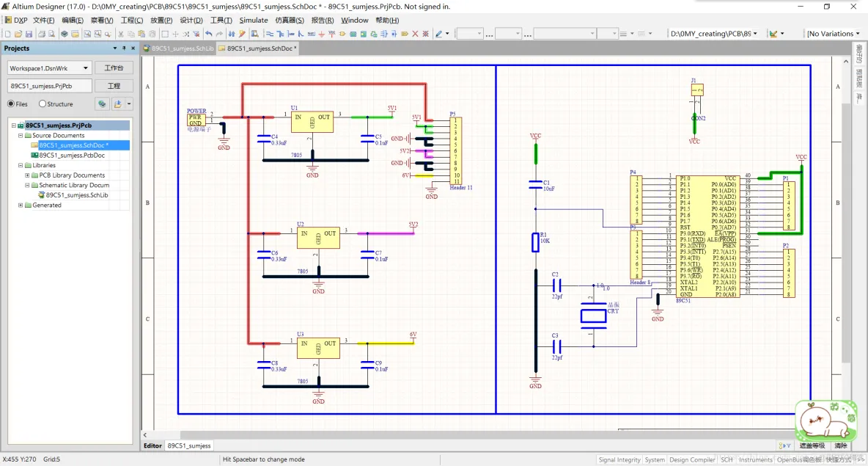The height and width of the screenshot is (466, 868).
Task: Collapse the Source Documents folder
Action: tap(21, 135)
